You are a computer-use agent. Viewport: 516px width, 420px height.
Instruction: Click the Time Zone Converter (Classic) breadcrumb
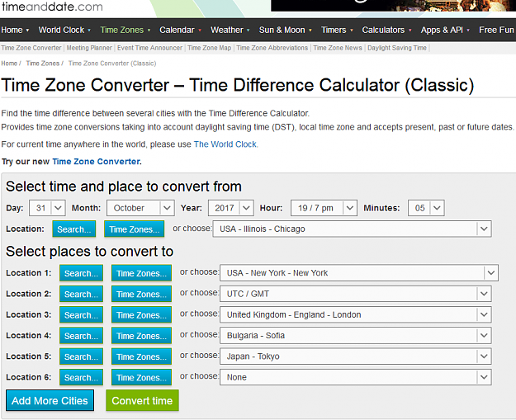click(112, 64)
